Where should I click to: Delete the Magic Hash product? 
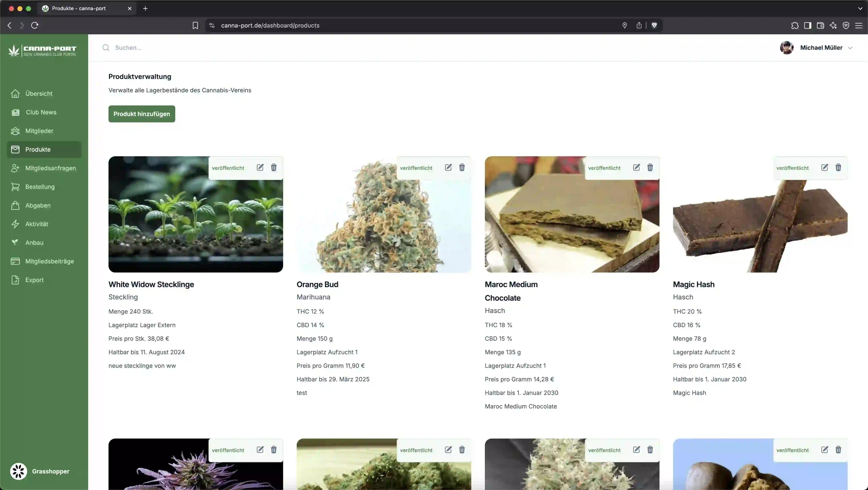pos(838,167)
